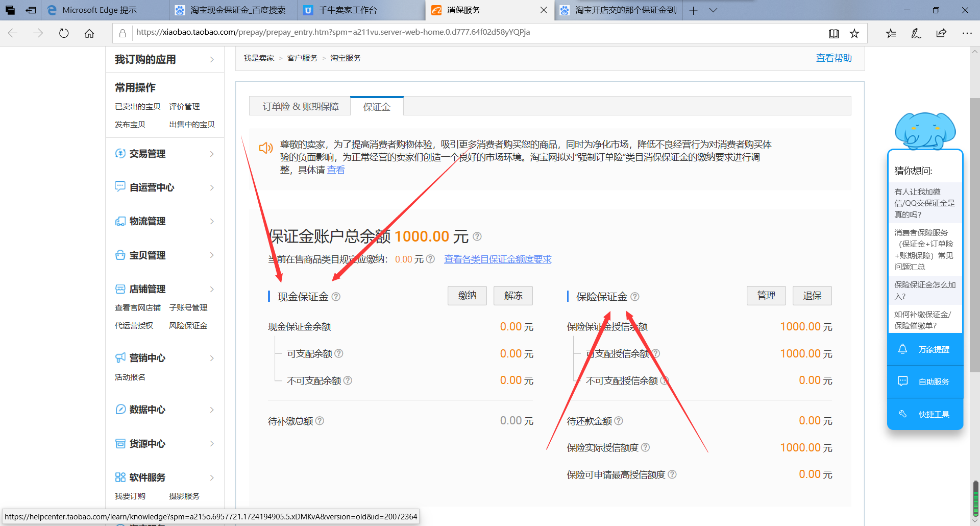Click the page vertical scrollbar
Viewport: 980px width, 526px height.
point(974,235)
